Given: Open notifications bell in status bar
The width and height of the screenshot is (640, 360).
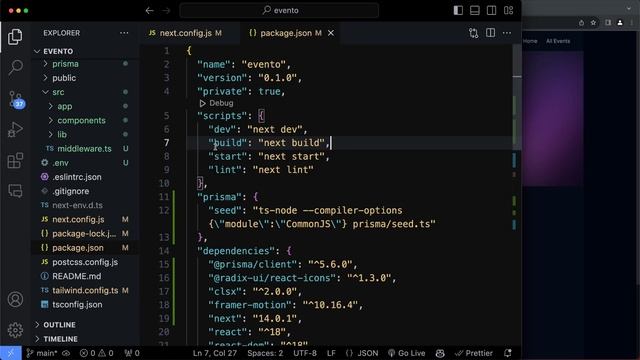Looking at the screenshot, I should (508, 353).
